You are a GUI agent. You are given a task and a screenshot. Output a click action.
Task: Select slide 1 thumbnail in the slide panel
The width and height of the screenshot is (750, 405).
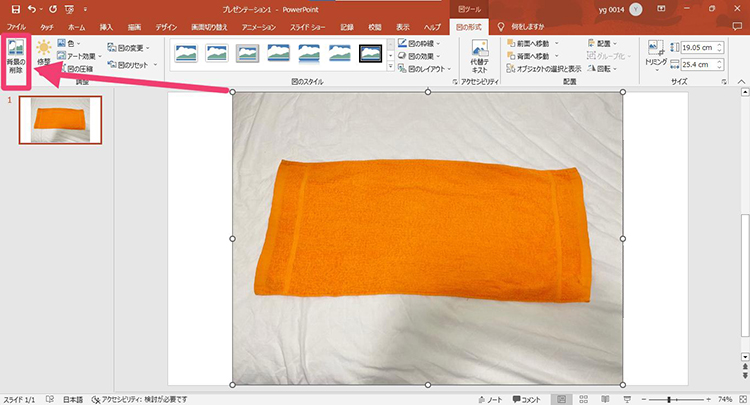point(60,119)
